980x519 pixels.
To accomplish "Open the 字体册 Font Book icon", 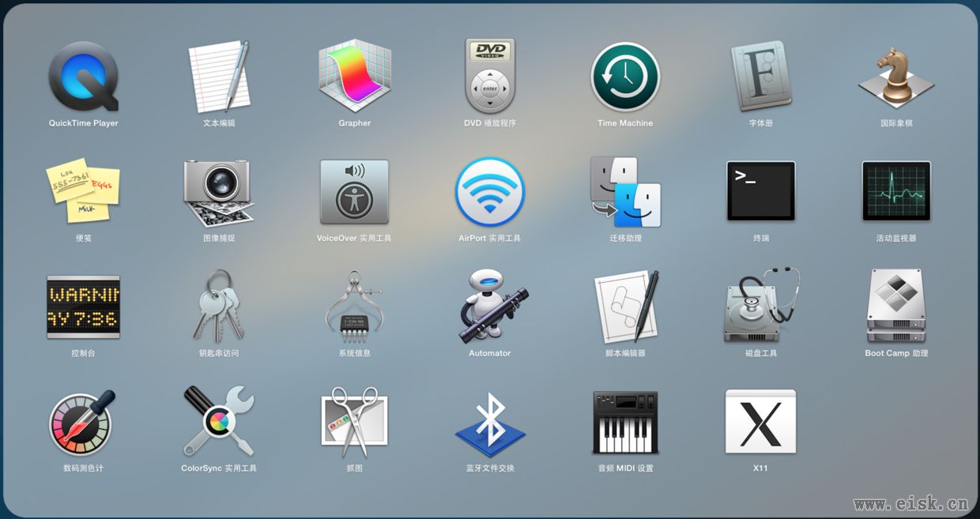I will tap(761, 77).
